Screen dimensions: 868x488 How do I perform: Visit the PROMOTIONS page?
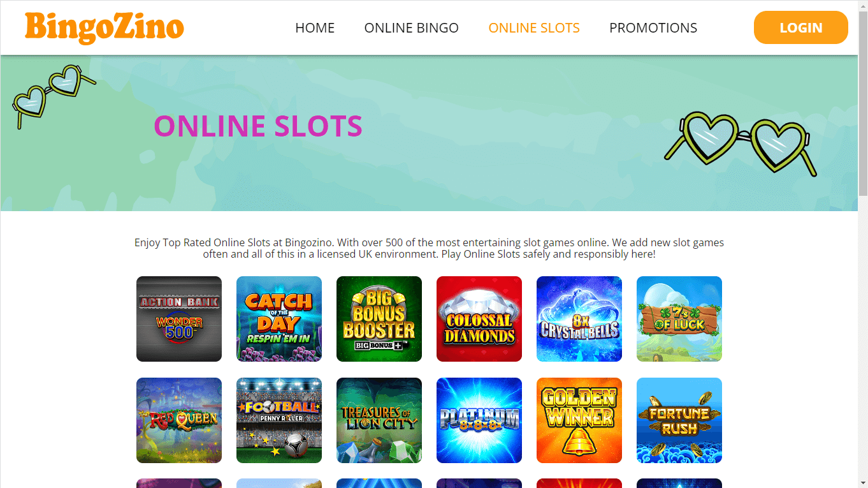coord(653,28)
